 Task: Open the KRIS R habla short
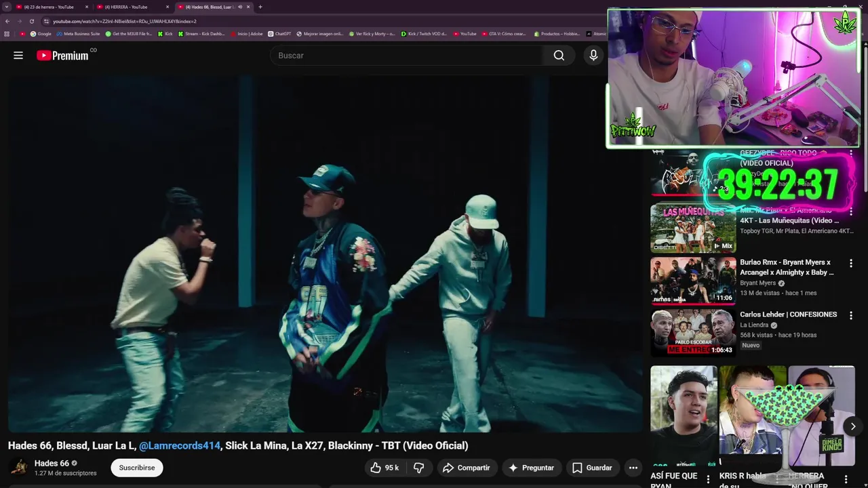coord(752,416)
